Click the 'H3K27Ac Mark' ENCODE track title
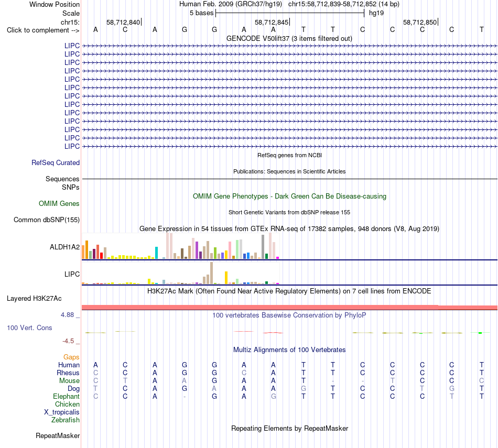498x448 pixels. tap(289, 291)
